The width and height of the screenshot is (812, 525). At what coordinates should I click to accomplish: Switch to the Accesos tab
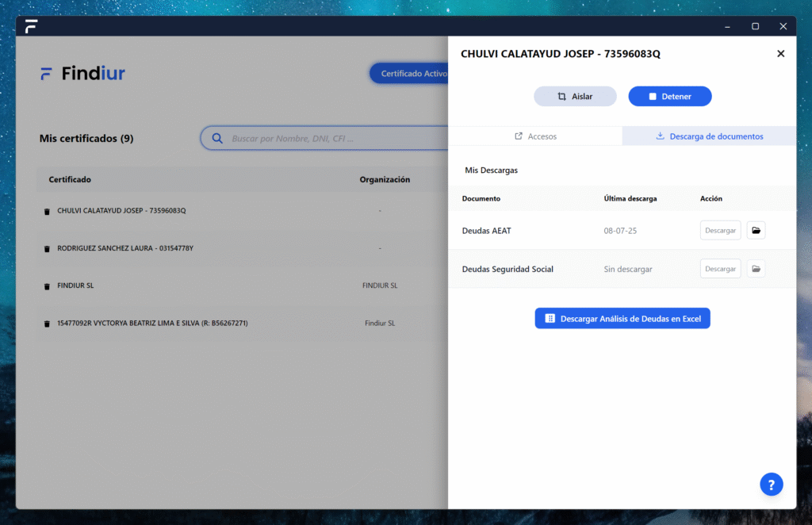click(x=535, y=136)
